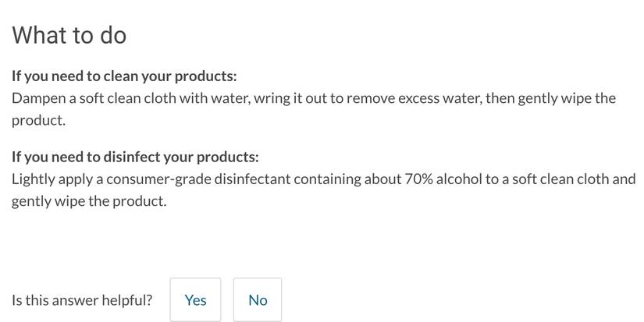Click the No button
644x322 pixels.
click(258, 300)
